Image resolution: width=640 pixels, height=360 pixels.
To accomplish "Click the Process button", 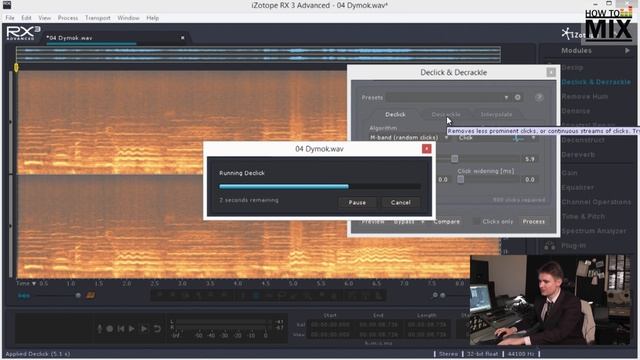I will pos(533,222).
